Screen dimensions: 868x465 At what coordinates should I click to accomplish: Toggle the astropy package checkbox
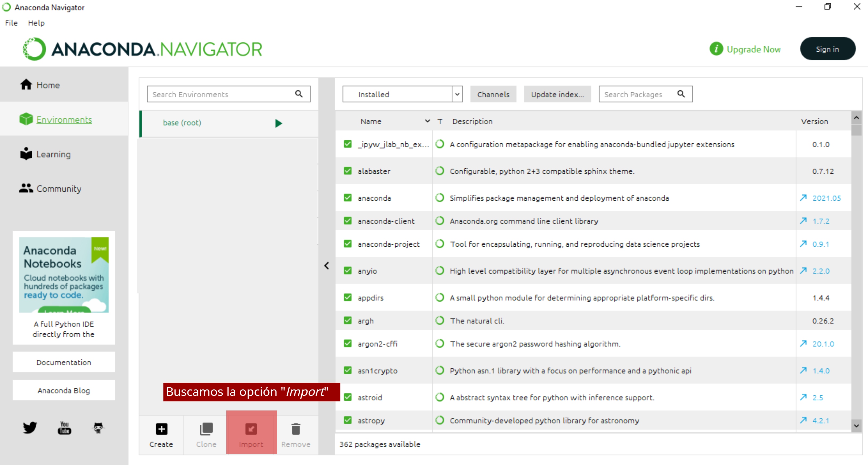coord(347,420)
